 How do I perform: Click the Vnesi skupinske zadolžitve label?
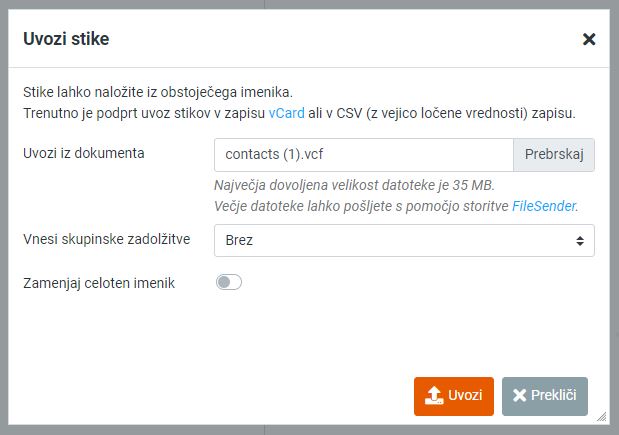click(x=107, y=239)
